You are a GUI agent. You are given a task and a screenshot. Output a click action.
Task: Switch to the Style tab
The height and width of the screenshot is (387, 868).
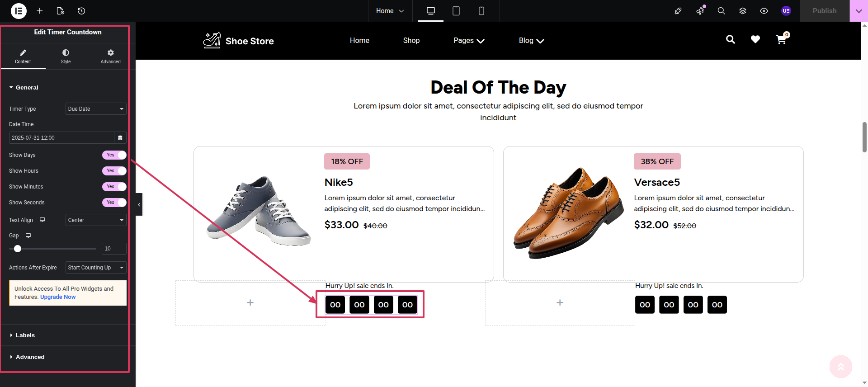[x=66, y=57]
